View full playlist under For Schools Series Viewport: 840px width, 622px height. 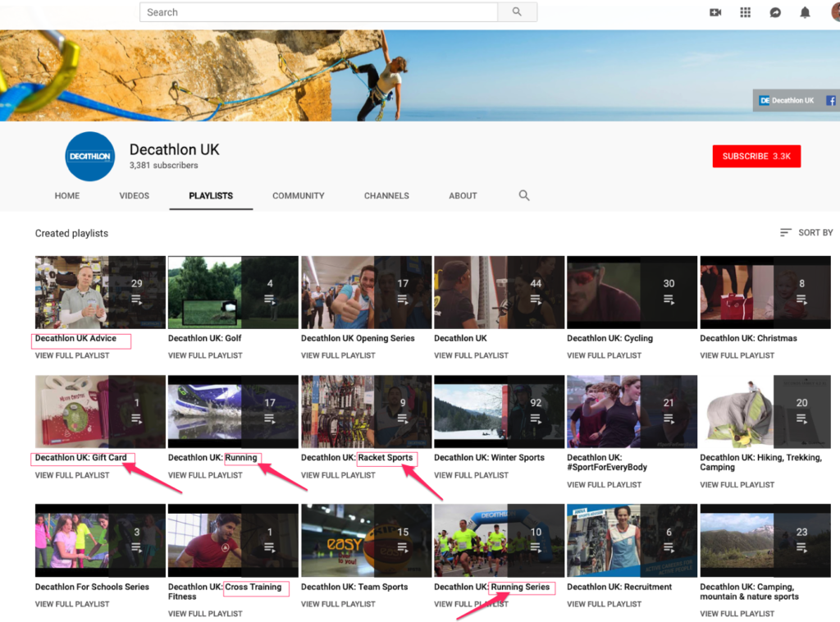[x=72, y=604]
